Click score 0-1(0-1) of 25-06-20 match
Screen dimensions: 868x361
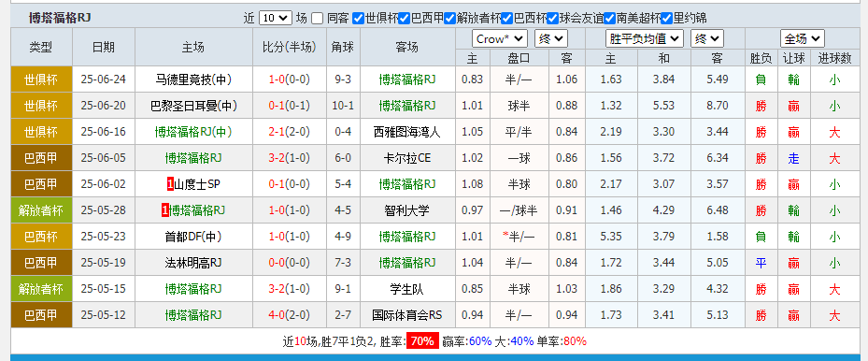[x=289, y=105]
